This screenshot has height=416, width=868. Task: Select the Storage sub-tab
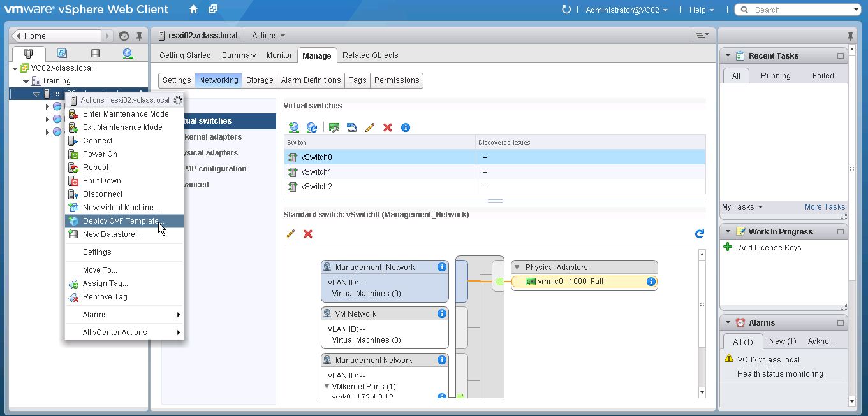260,80
